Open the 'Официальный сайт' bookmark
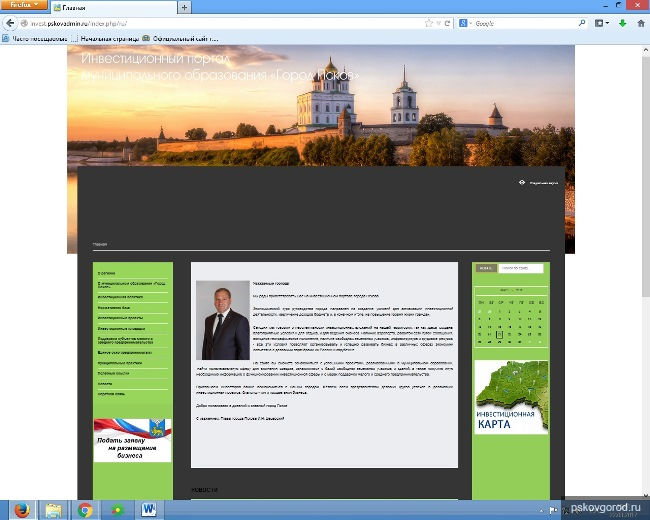The image size is (650, 520). pyautogui.click(x=180, y=39)
